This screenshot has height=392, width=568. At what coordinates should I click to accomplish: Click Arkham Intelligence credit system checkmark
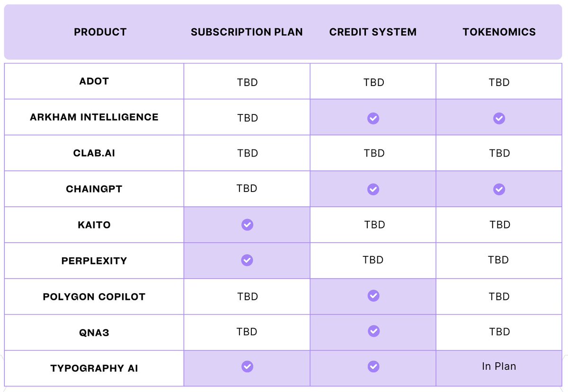tap(373, 118)
